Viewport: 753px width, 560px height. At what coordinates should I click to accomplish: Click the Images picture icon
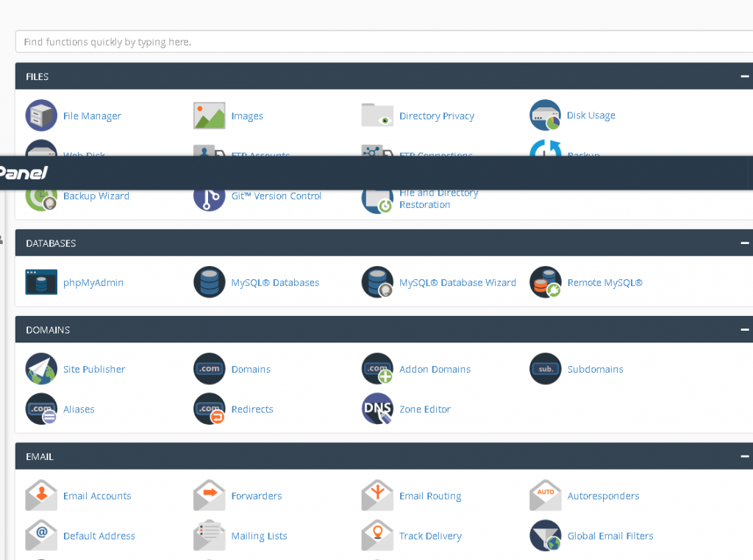(210, 115)
